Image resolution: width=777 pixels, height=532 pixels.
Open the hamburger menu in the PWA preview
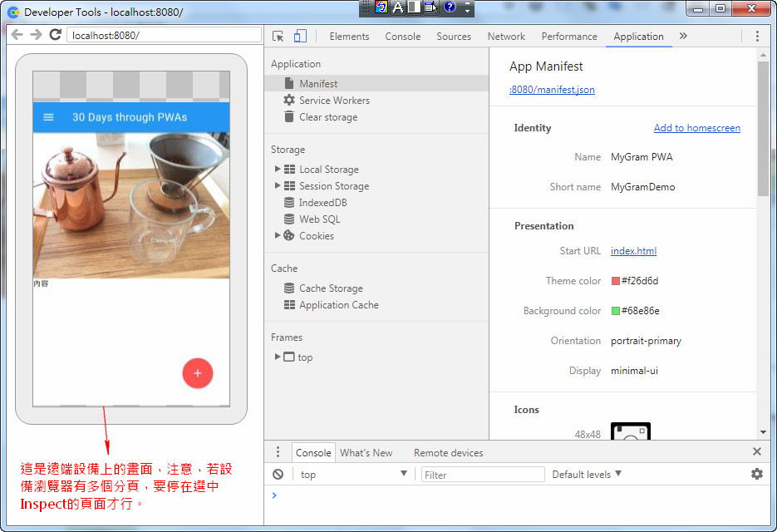coord(50,116)
